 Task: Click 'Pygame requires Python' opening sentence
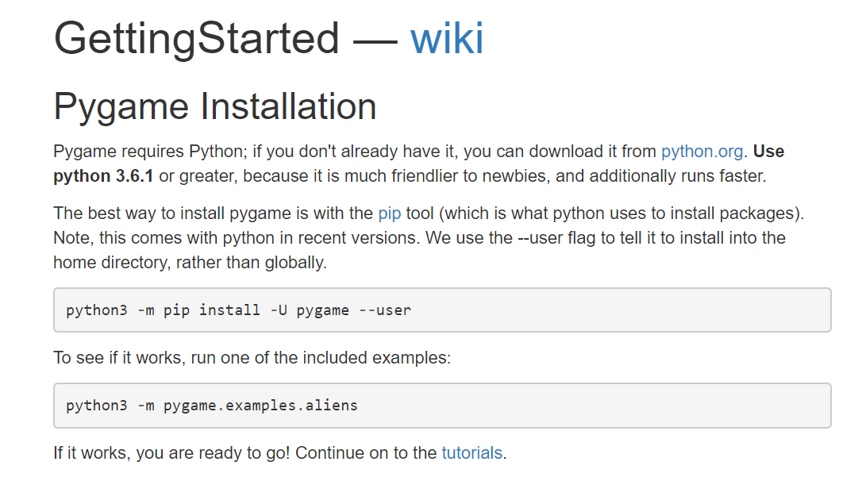click(x=148, y=151)
